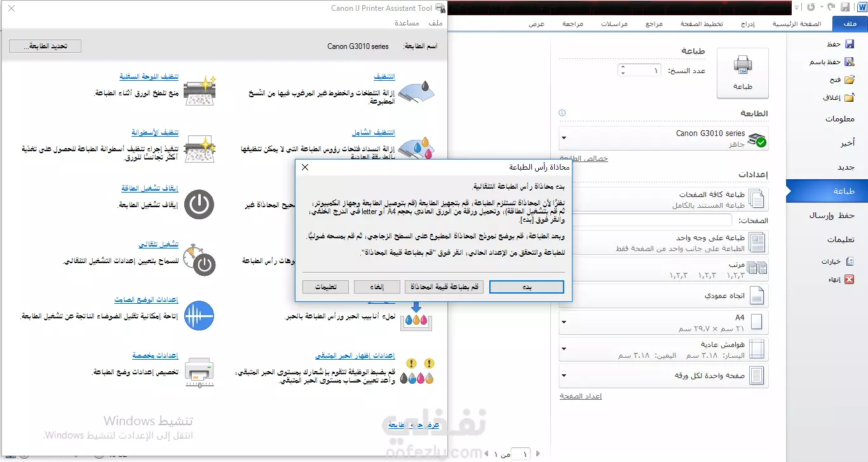Image resolution: width=868 pixels, height=462 pixels.
Task: Click the Redo arrow in Word quick access toolbar
Action: point(811,7)
